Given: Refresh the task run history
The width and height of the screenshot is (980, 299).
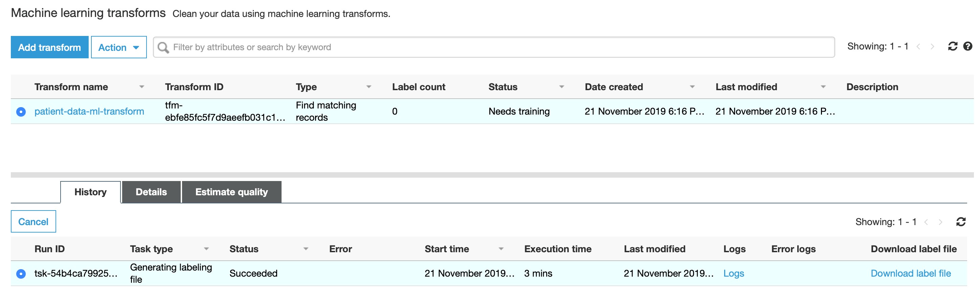Looking at the screenshot, I should point(961,222).
